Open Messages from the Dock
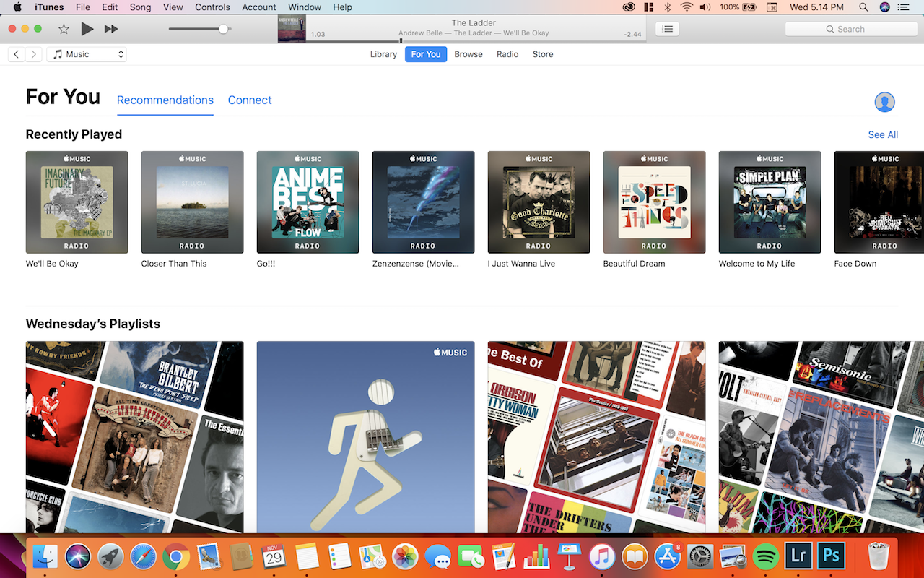924x578 pixels. point(438,556)
